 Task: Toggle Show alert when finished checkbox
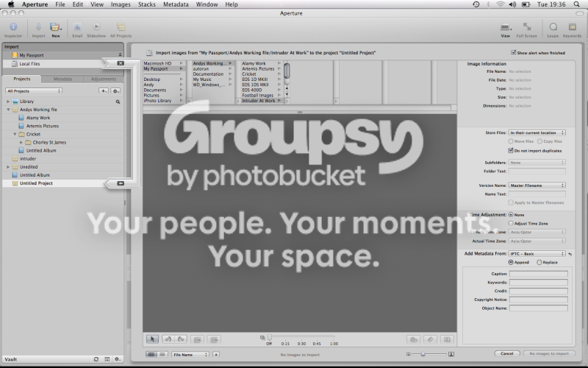coord(513,52)
